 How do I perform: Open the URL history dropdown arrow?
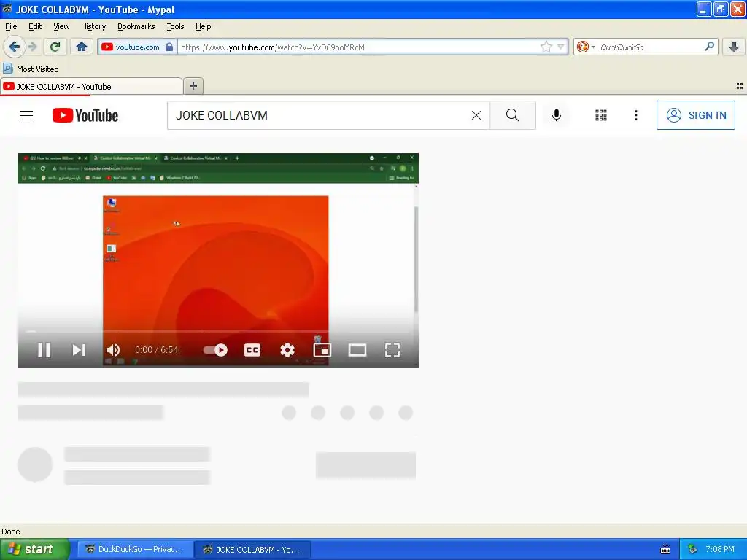click(x=561, y=47)
